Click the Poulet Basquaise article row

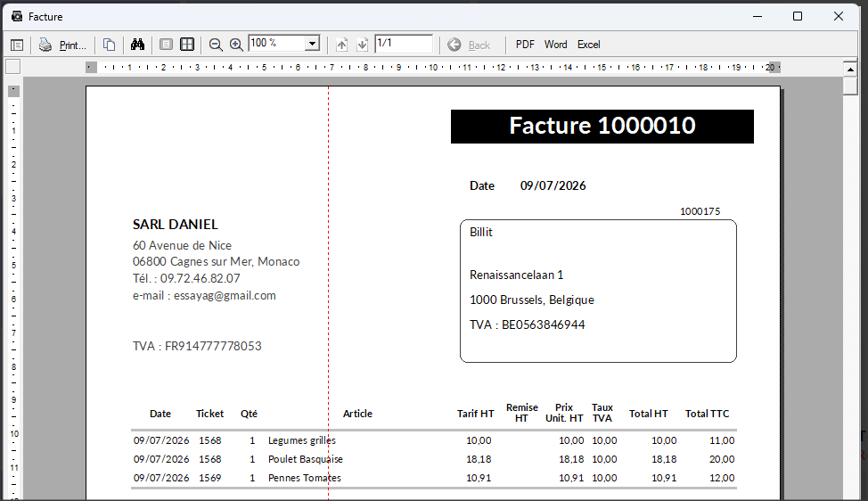(306, 459)
